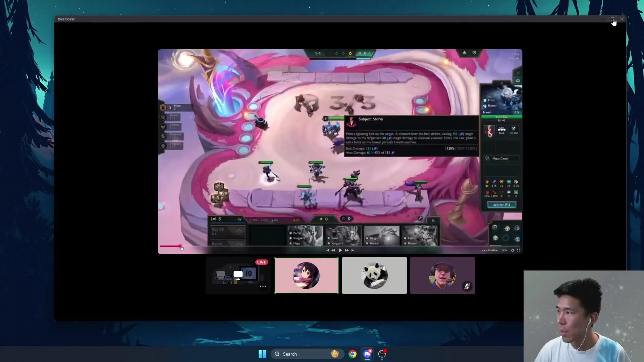Click the fast-forward double-arrow replay control
Viewport: 644px width, 362px height.
(x=347, y=250)
